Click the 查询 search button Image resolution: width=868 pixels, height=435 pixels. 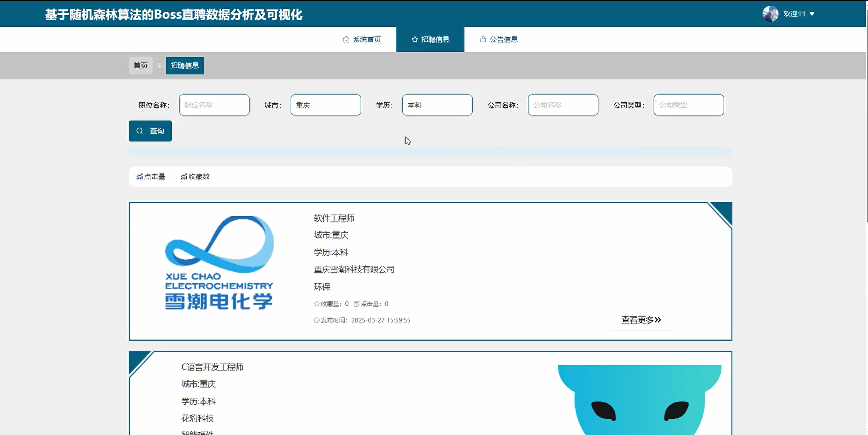pyautogui.click(x=150, y=131)
